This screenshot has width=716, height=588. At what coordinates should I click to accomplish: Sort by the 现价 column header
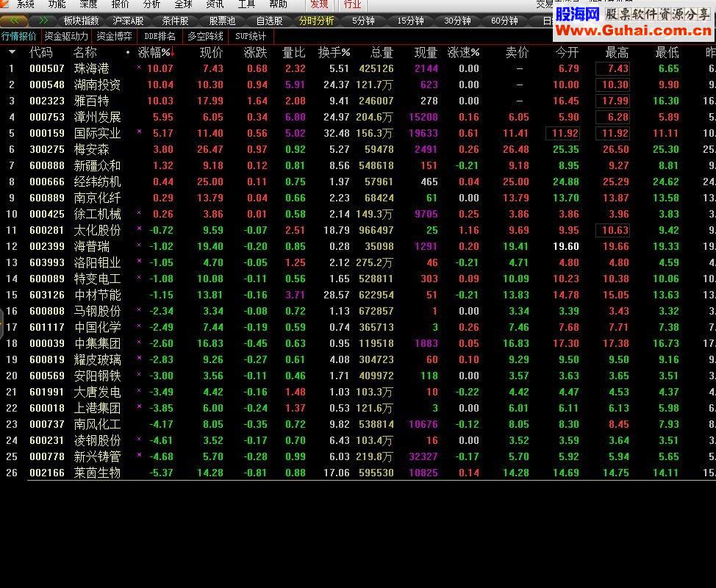(x=212, y=52)
